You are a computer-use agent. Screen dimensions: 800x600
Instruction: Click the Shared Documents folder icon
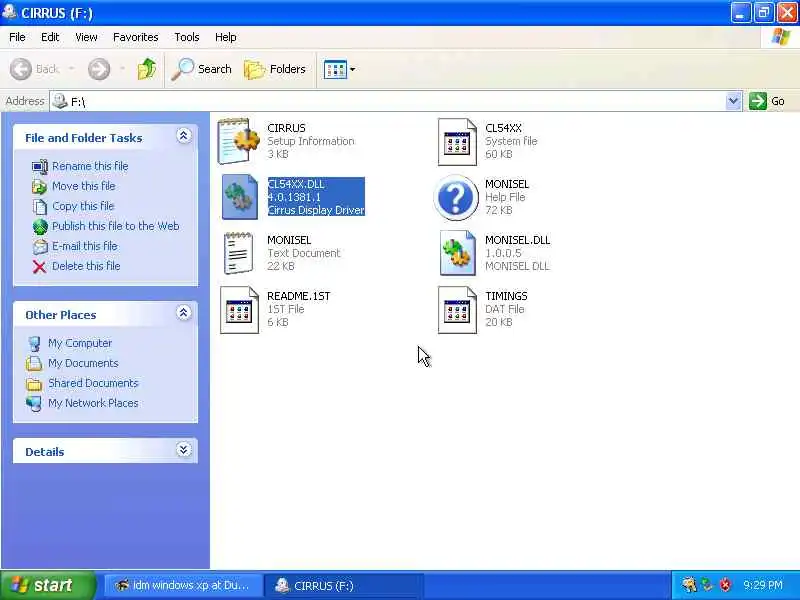34,384
